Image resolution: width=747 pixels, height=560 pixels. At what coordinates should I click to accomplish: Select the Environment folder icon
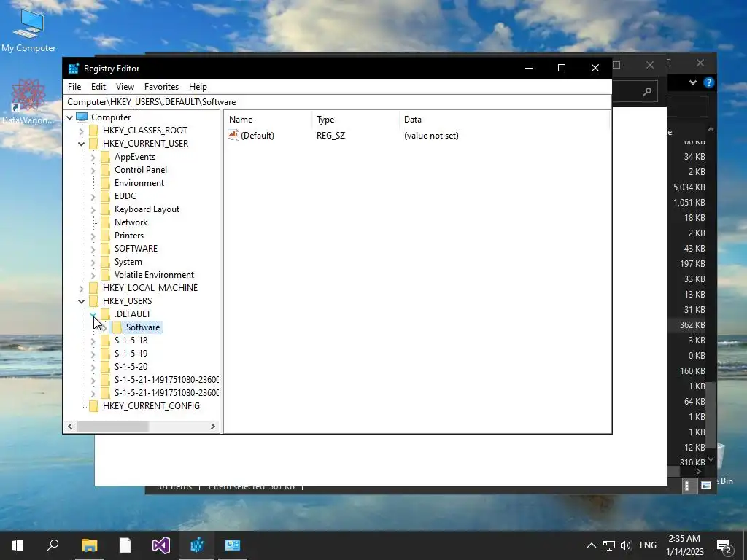105,183
